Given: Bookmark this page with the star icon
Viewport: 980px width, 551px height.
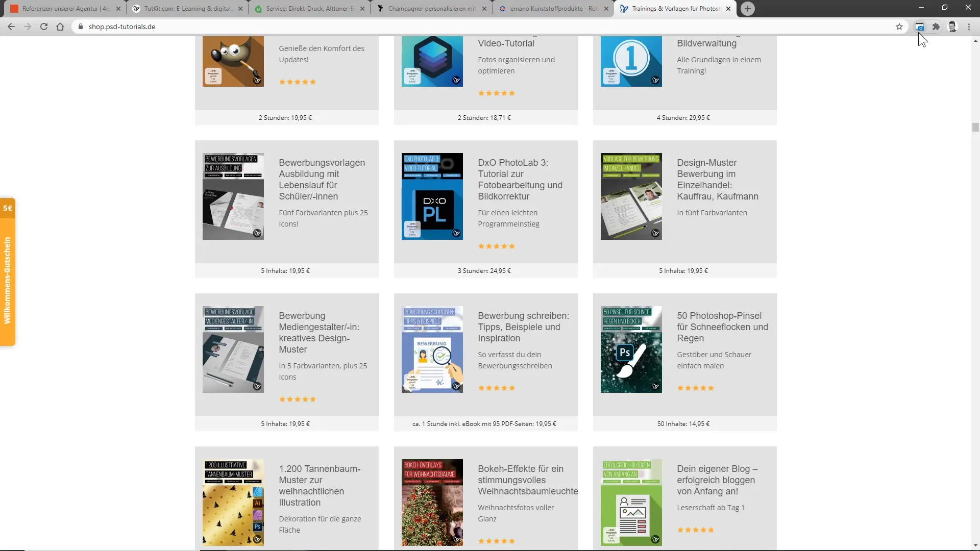Looking at the screenshot, I should tap(899, 27).
